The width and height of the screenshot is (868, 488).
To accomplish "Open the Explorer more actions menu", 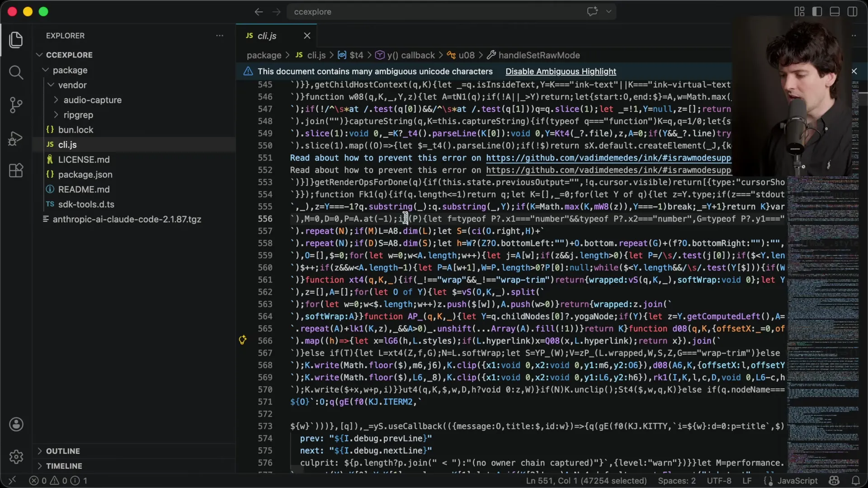I will [x=220, y=36].
